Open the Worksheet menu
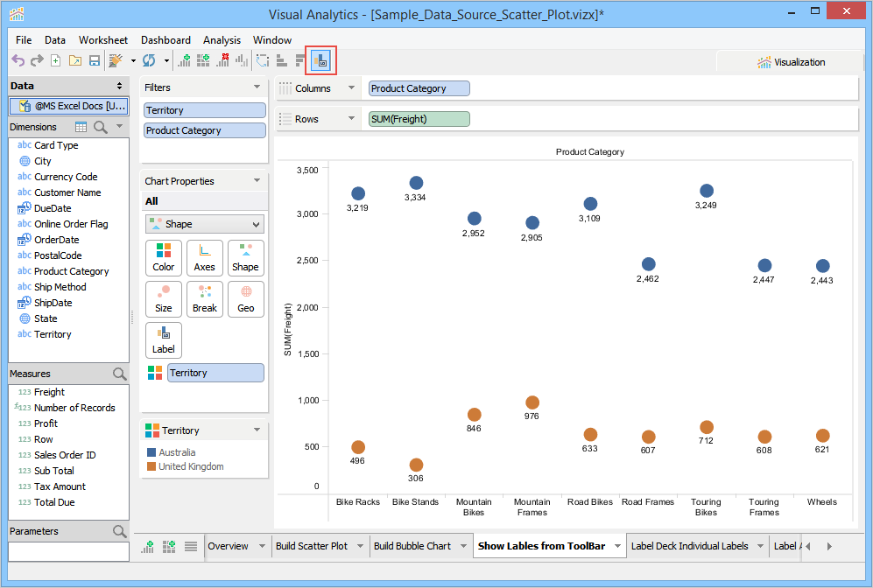 (102, 40)
